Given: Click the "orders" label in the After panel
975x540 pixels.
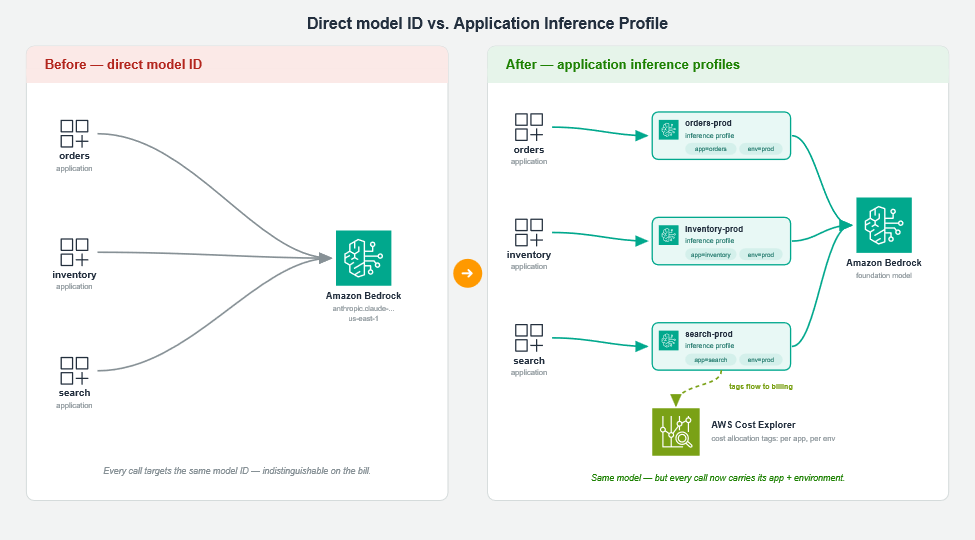Looking at the screenshot, I should pos(529,150).
